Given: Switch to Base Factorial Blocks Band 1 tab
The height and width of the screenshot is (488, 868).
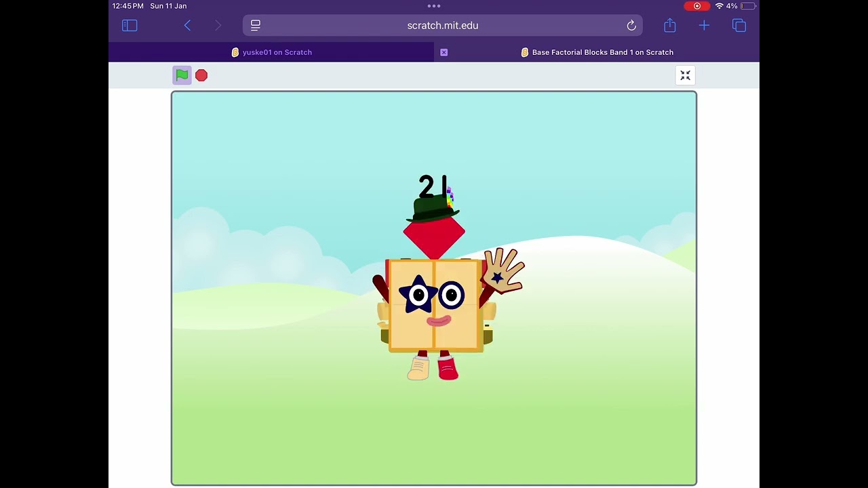Looking at the screenshot, I should 597,52.
